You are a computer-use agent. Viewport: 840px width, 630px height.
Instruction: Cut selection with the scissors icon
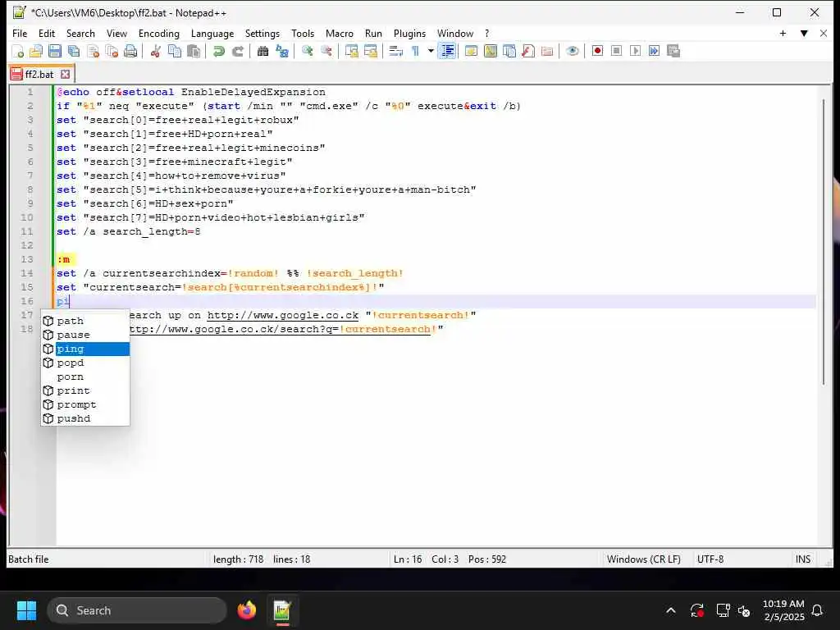coord(155,52)
